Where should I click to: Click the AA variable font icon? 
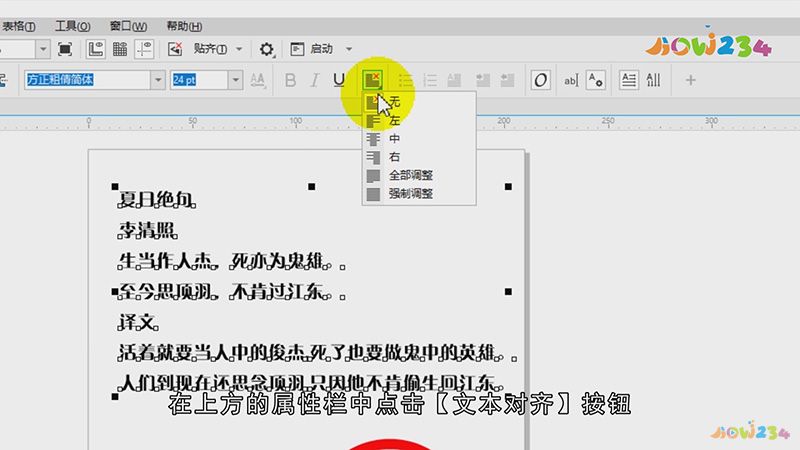pos(258,80)
